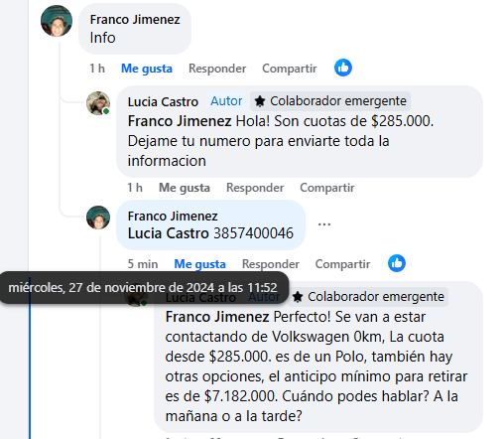Toggle Me gusta on phone number comment
Image resolution: width=504 pixels, height=439 pixels.
point(199,264)
